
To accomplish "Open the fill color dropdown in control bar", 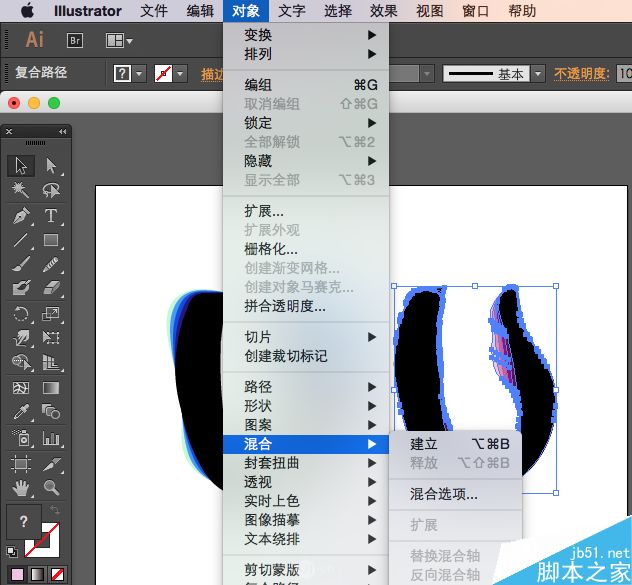I will pyautogui.click(x=139, y=74).
